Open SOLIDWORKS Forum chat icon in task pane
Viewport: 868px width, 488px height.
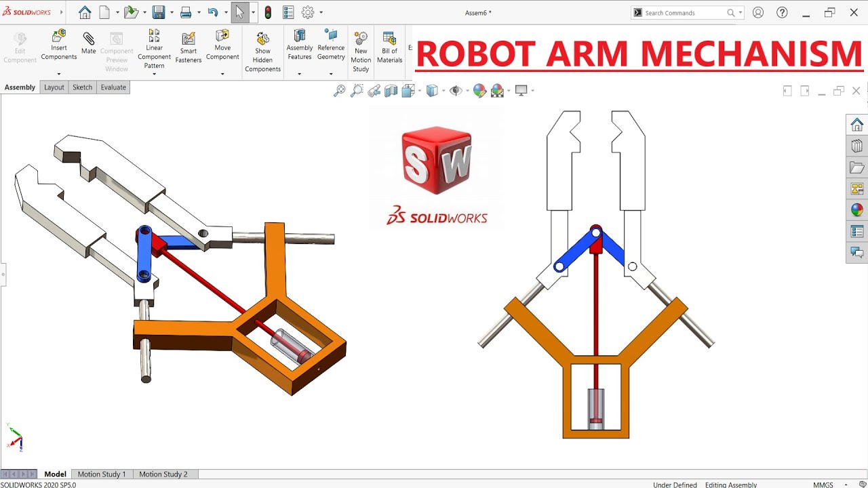(857, 253)
